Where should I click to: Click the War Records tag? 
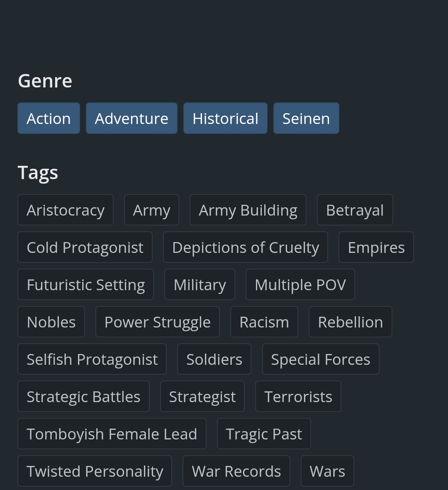236,471
